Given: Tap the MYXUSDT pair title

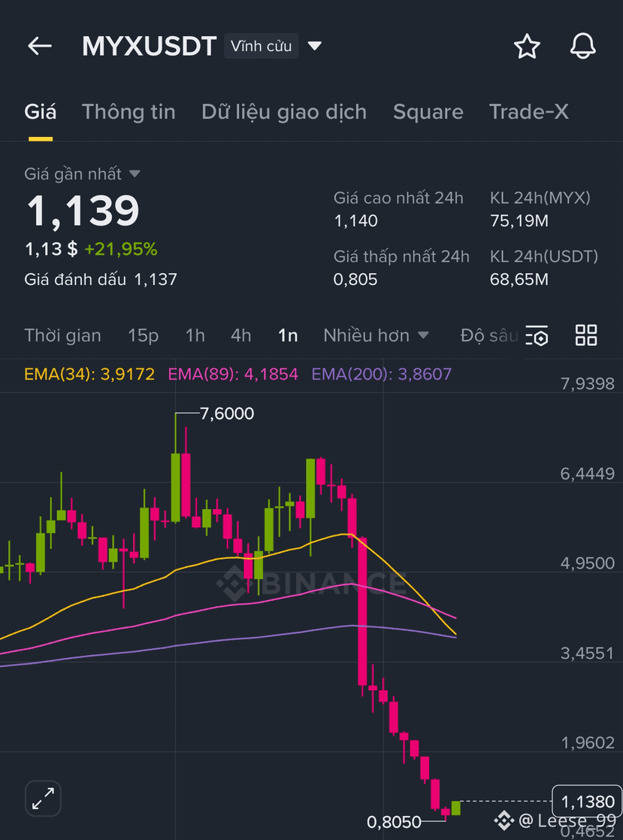Looking at the screenshot, I should (150, 46).
